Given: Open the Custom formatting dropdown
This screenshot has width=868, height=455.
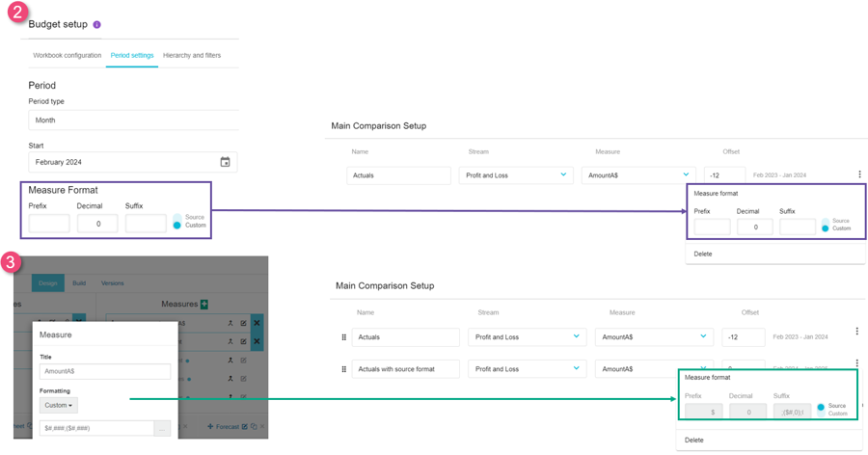Looking at the screenshot, I should (x=58, y=406).
